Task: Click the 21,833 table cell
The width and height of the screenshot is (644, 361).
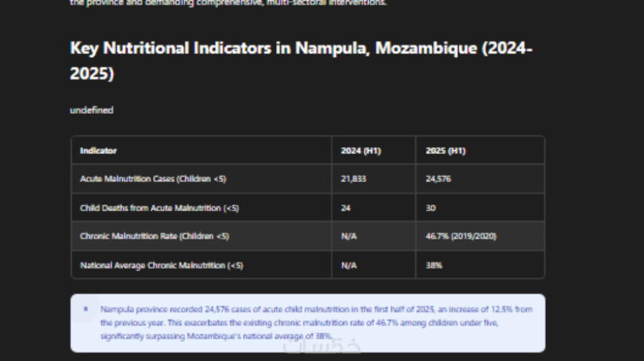Action: tap(354, 179)
